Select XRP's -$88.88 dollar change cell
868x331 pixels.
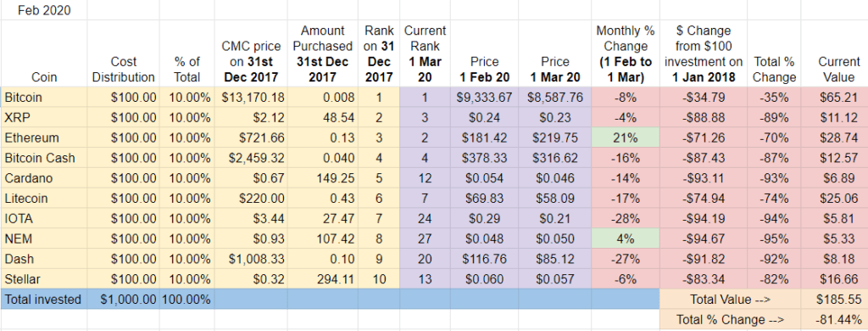click(703, 117)
